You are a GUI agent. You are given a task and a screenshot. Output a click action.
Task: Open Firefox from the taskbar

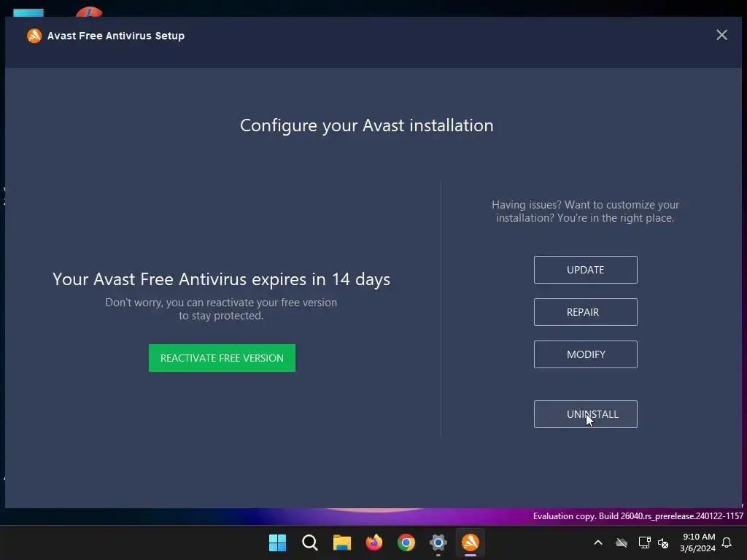tap(374, 542)
